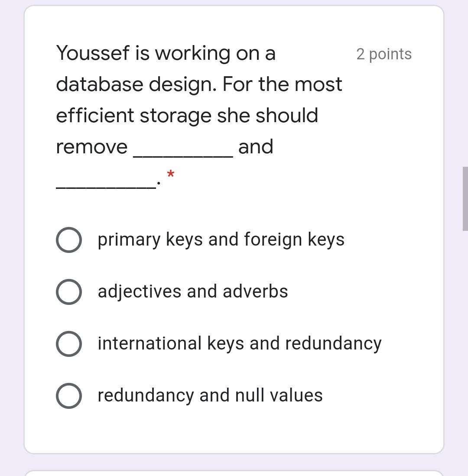Click the answer label 'primary keys and foreign keys'
Image resolution: width=468 pixels, height=476 pixels.
221,239
